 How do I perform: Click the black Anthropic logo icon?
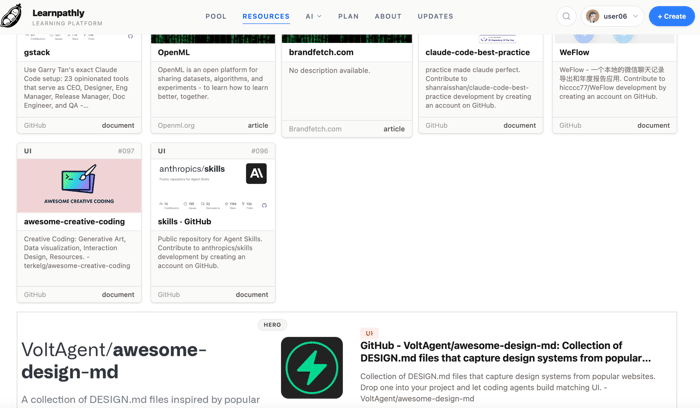pos(256,173)
